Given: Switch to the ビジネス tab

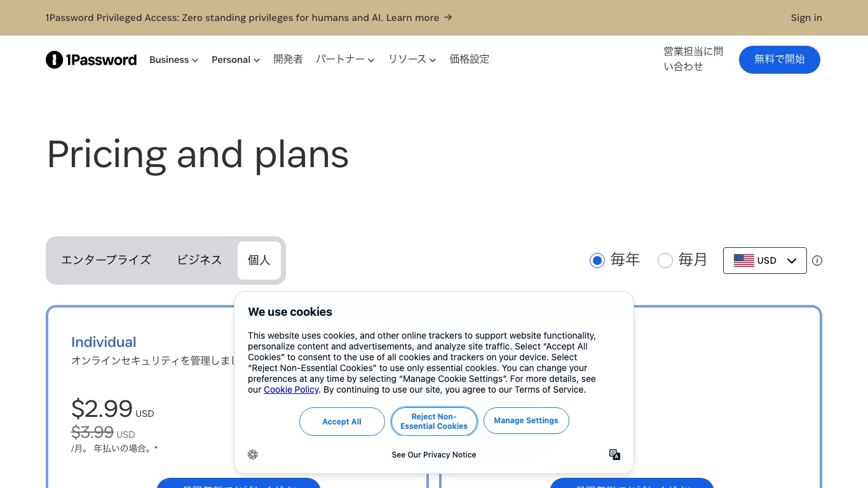Looking at the screenshot, I should tap(200, 260).
